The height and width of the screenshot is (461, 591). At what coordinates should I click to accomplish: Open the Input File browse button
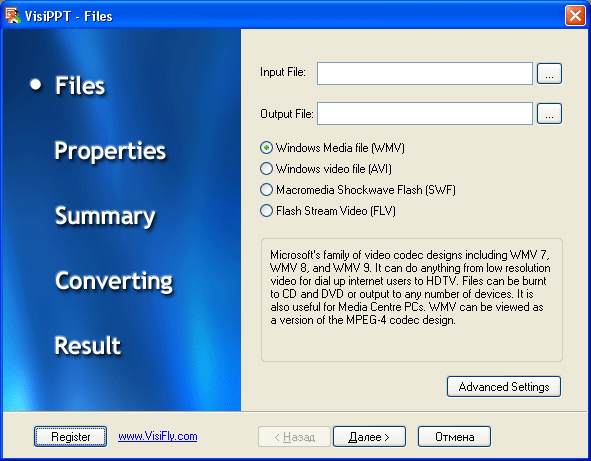pyautogui.click(x=549, y=74)
